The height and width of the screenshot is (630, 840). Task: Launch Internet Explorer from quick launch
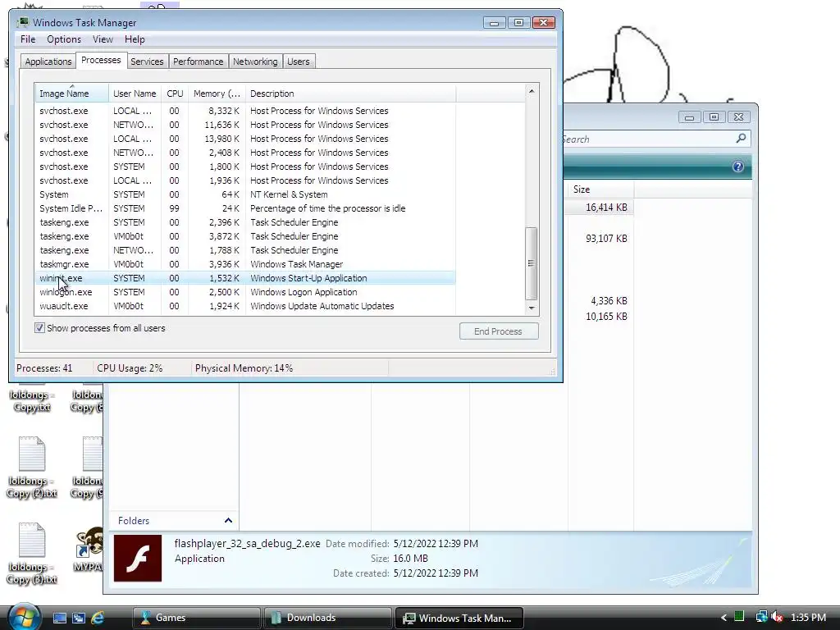click(98, 618)
